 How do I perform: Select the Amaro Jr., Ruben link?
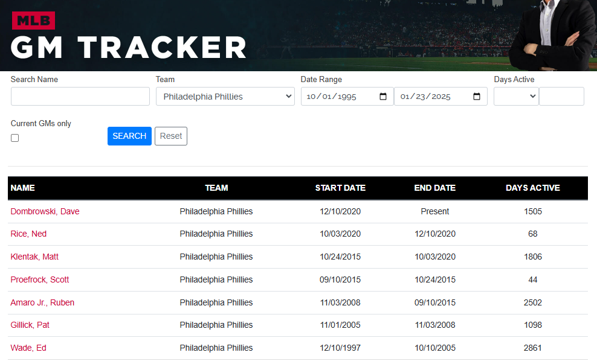pos(42,302)
